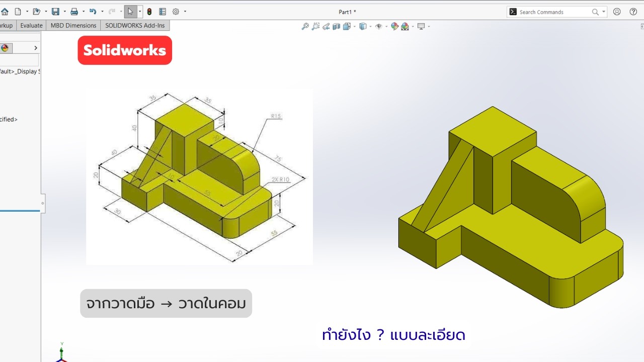Open the Options gear icon

[x=176, y=12]
